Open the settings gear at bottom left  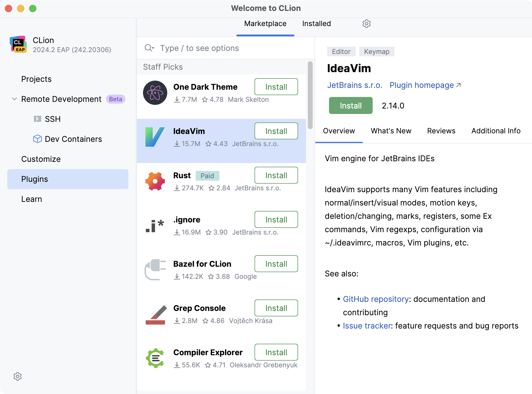18,376
